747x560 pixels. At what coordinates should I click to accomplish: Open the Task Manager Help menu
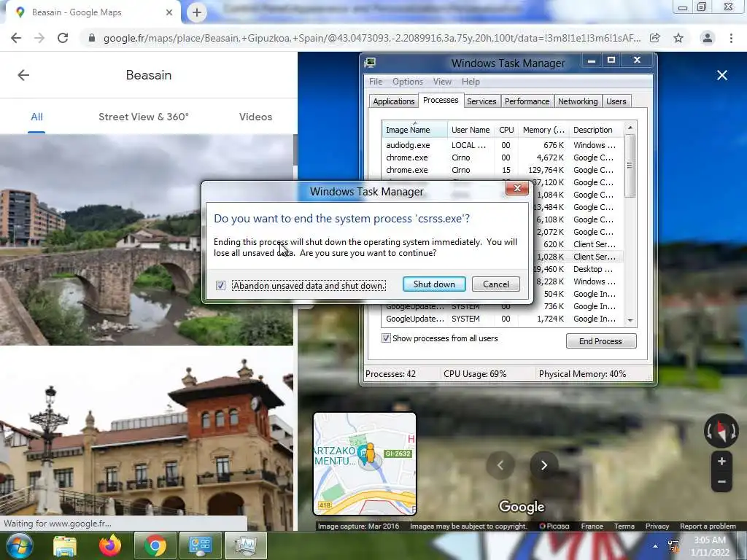tap(471, 82)
